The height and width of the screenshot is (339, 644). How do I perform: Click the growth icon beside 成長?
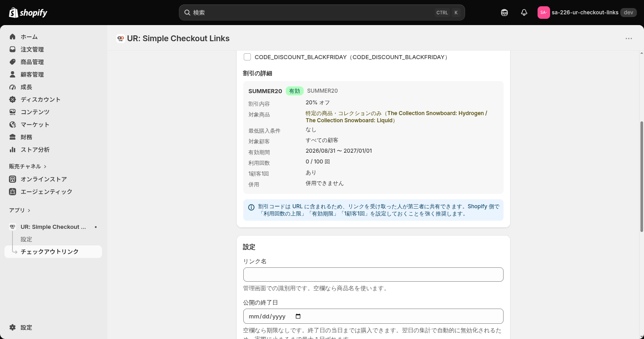[13, 87]
